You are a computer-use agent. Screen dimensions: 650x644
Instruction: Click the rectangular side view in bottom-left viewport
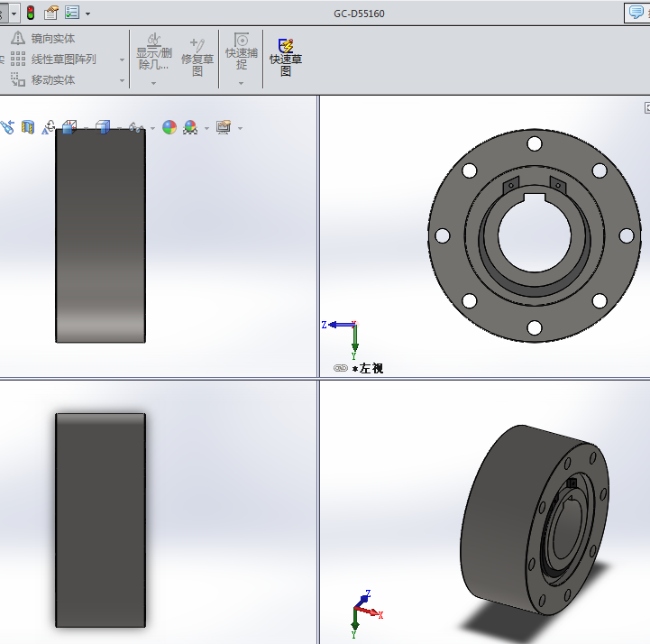(x=100, y=520)
